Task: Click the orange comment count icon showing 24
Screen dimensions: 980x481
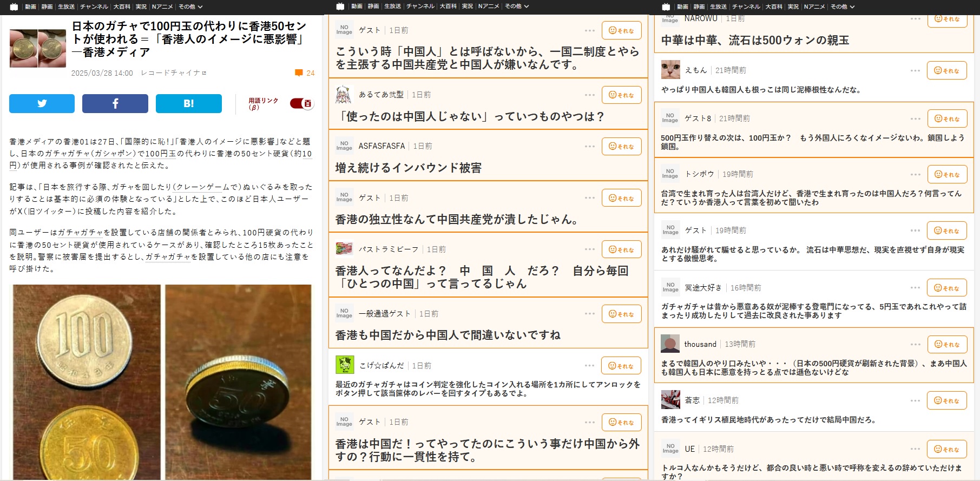Action: (x=299, y=73)
